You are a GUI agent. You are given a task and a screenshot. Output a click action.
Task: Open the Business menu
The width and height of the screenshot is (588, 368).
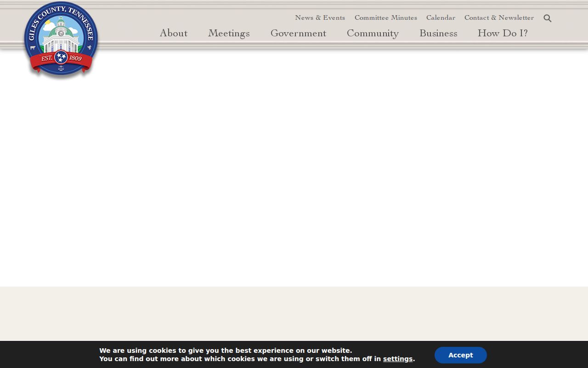(438, 33)
